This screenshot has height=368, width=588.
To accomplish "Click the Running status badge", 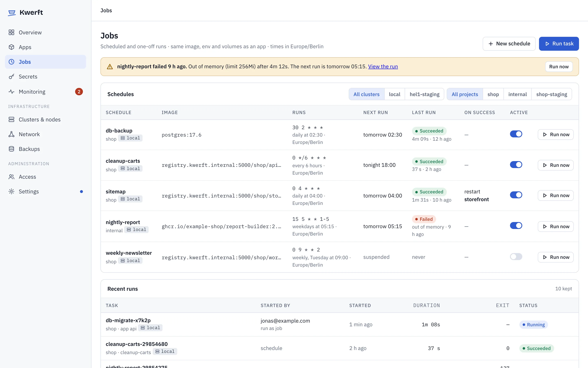I will point(533,324).
